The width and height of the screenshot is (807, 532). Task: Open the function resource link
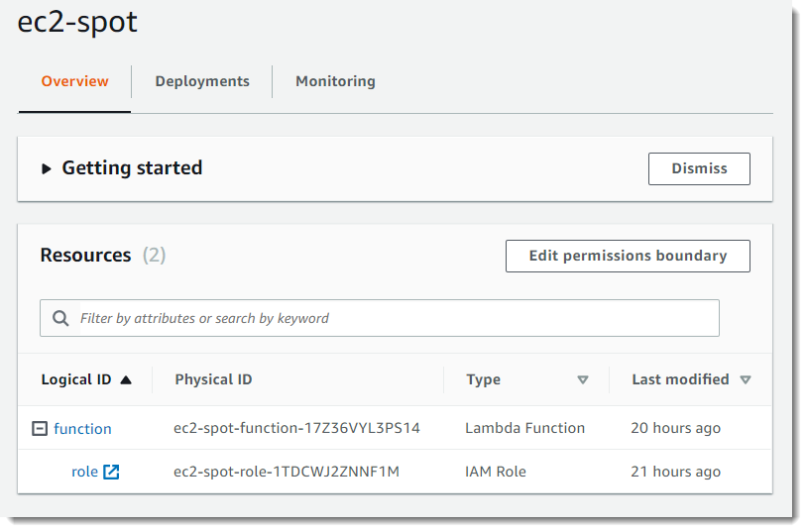(82, 429)
